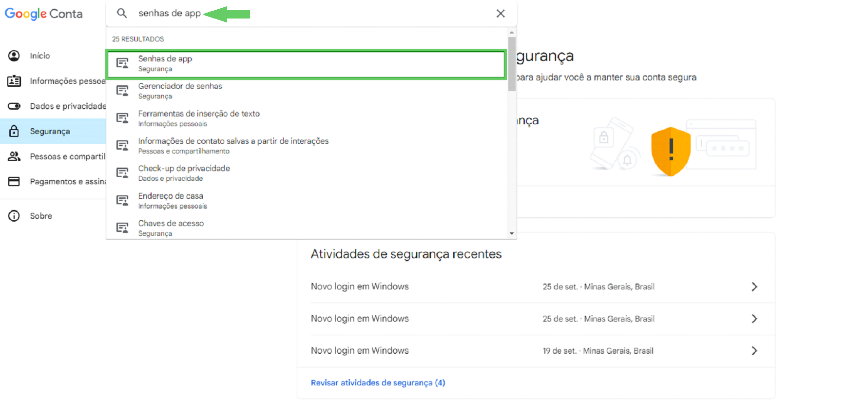
Task: Select the Chaves de acesso result
Action: (306, 228)
